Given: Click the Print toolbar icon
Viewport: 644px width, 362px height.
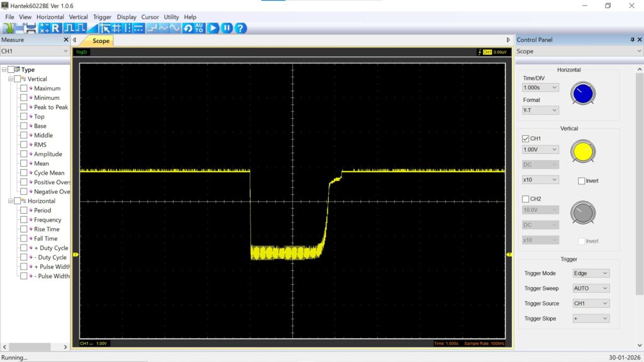Looking at the screenshot, I should 31,28.
